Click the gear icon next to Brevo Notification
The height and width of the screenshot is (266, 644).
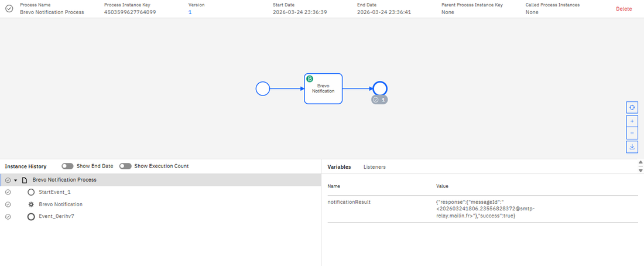point(31,204)
